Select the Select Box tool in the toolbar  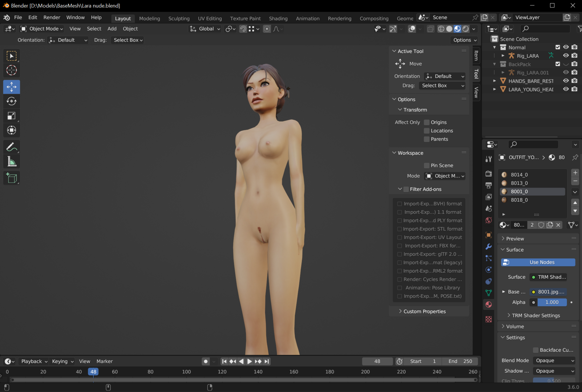pos(12,56)
